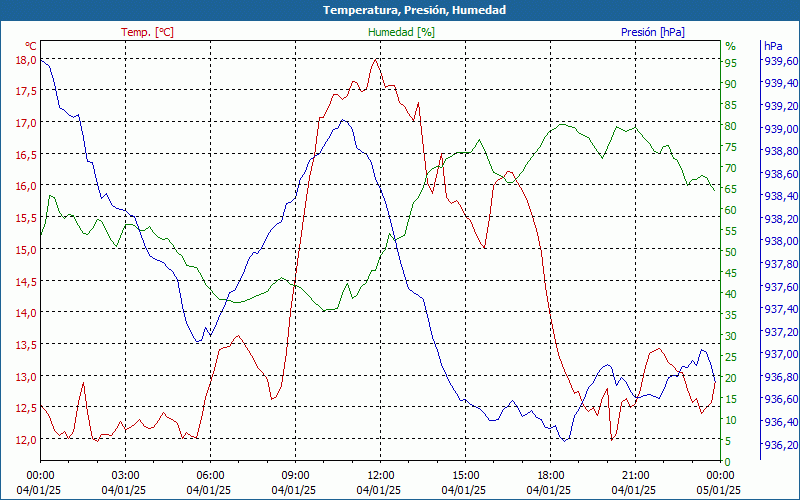Click the 938,80 pressure axis value

click(x=781, y=151)
